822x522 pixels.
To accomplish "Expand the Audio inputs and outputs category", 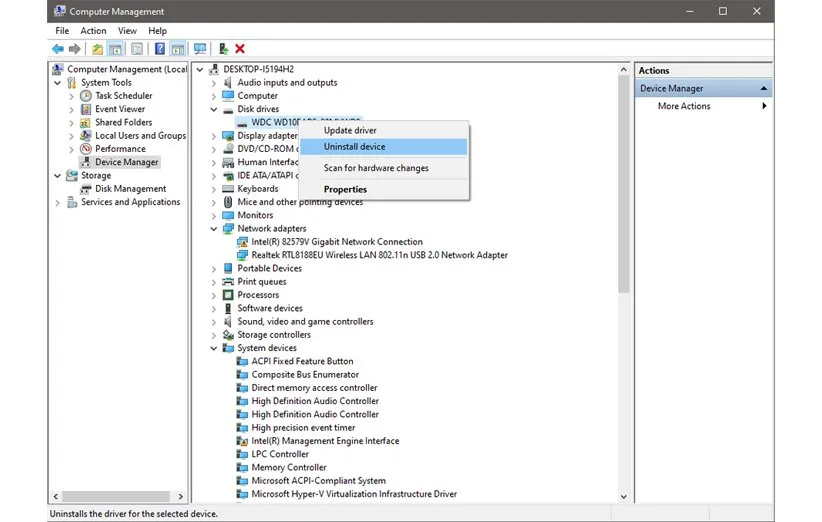I will tap(214, 83).
